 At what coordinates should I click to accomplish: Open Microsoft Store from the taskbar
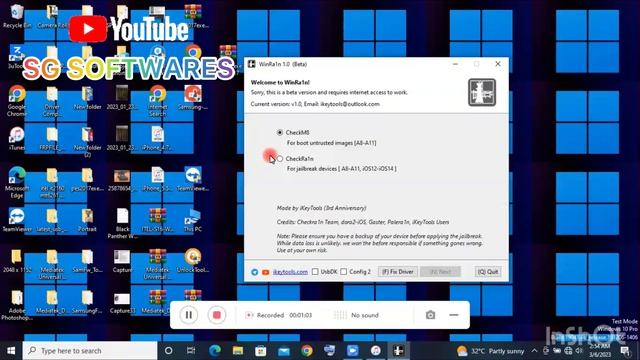click(x=260, y=351)
